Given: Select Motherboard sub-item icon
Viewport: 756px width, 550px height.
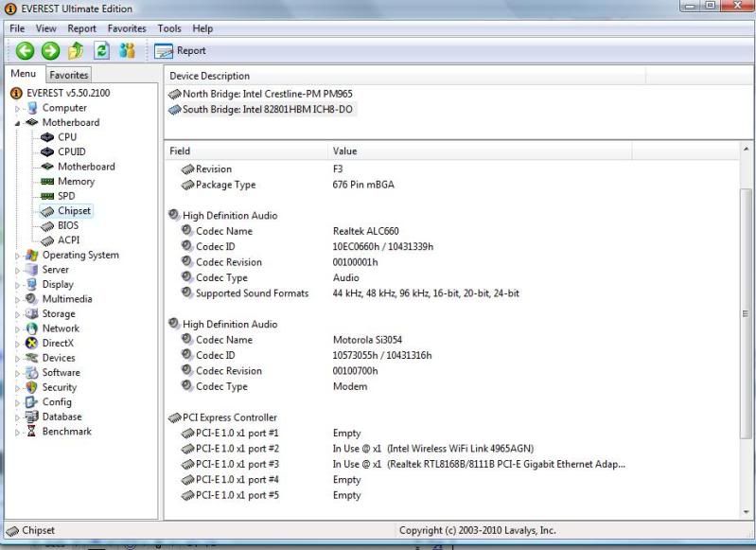Looking at the screenshot, I should point(46,167).
